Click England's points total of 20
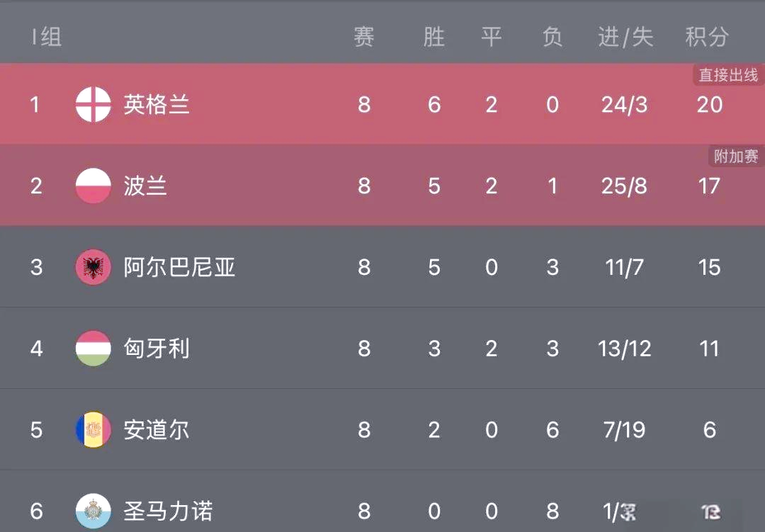Screen dimensions: 765x532 710,103
